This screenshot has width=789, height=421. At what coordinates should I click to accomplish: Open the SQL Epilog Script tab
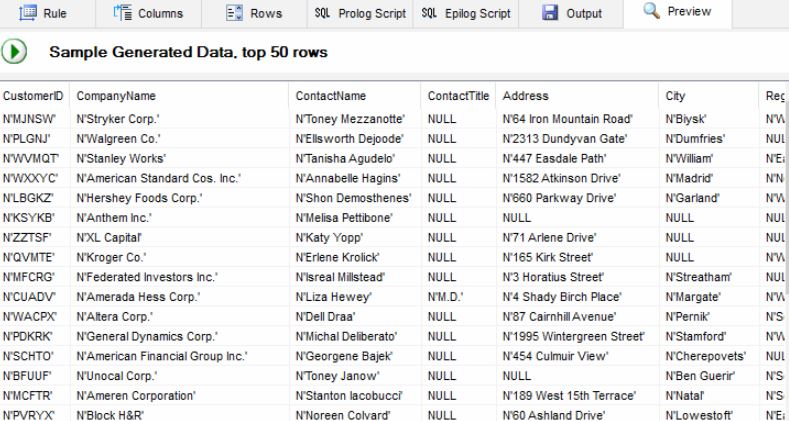pos(465,14)
